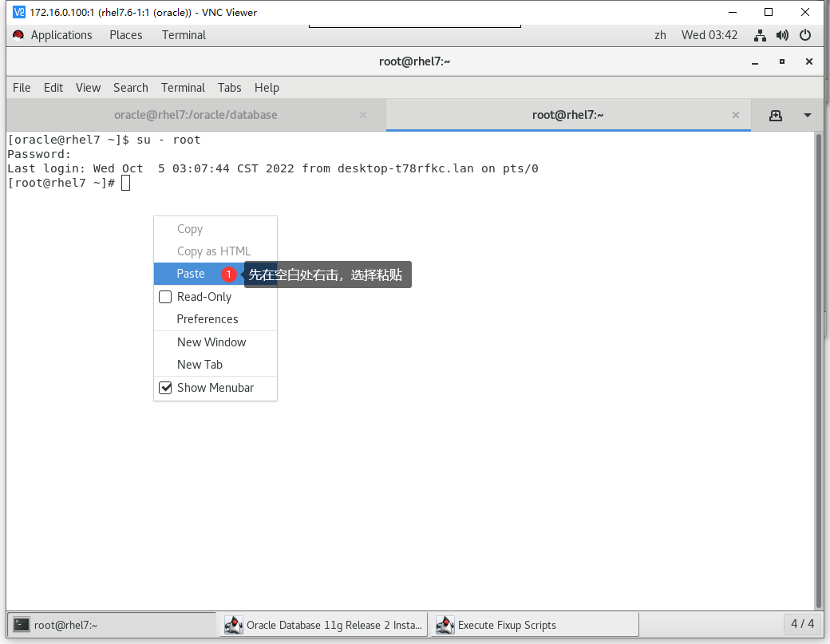The image size is (830, 644).
Task: Click the power icon in top panel
Action: (805, 35)
